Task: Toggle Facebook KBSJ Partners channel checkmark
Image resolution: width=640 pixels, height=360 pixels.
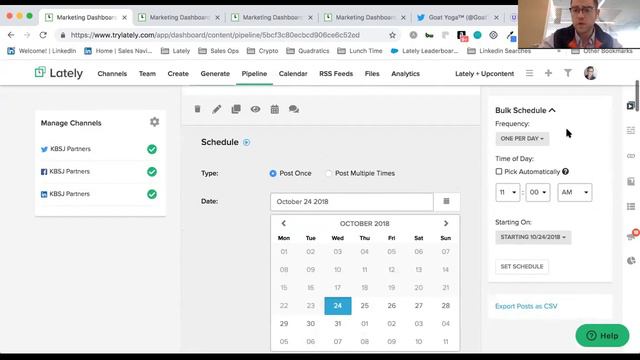Action: pyautogui.click(x=152, y=171)
